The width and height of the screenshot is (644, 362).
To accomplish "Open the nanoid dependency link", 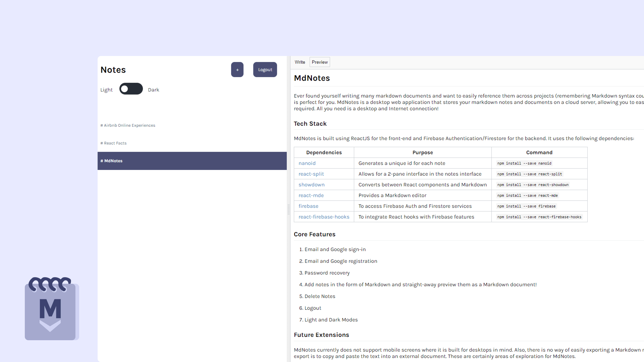I will [307, 163].
